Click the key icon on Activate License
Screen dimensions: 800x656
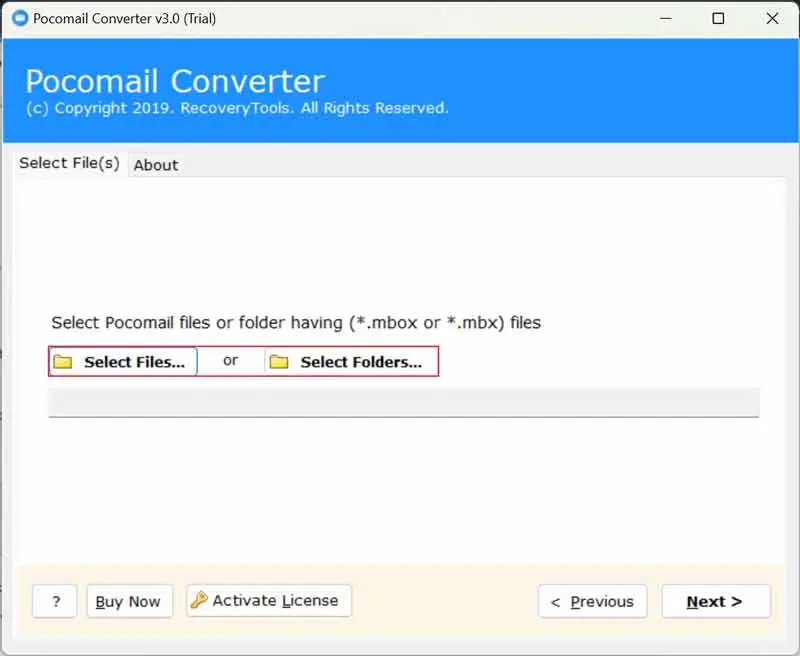[199, 601]
